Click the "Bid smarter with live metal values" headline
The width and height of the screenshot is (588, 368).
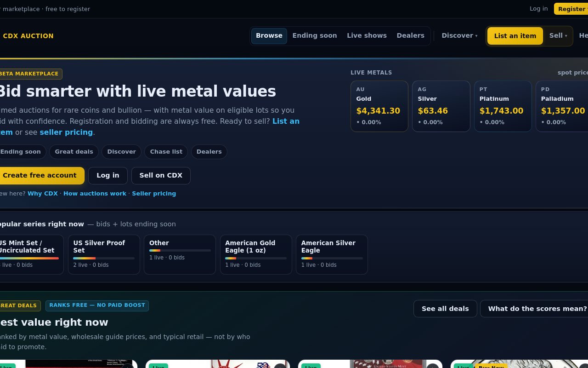(x=137, y=92)
